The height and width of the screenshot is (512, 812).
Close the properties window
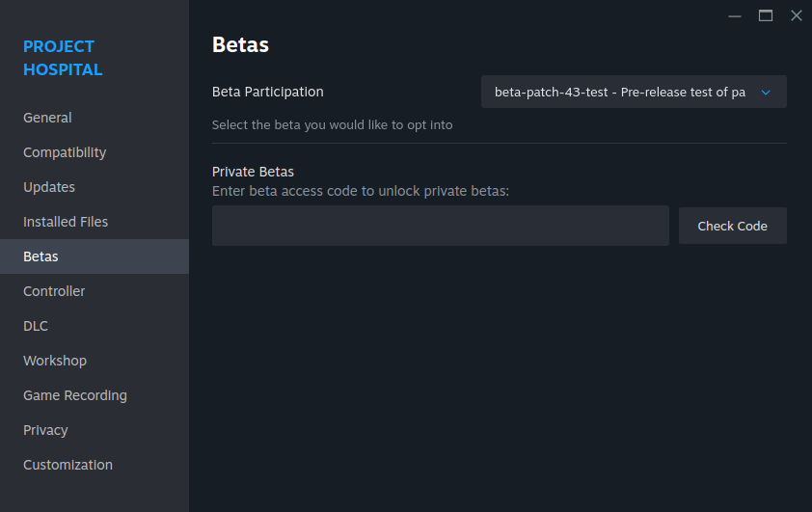(796, 15)
